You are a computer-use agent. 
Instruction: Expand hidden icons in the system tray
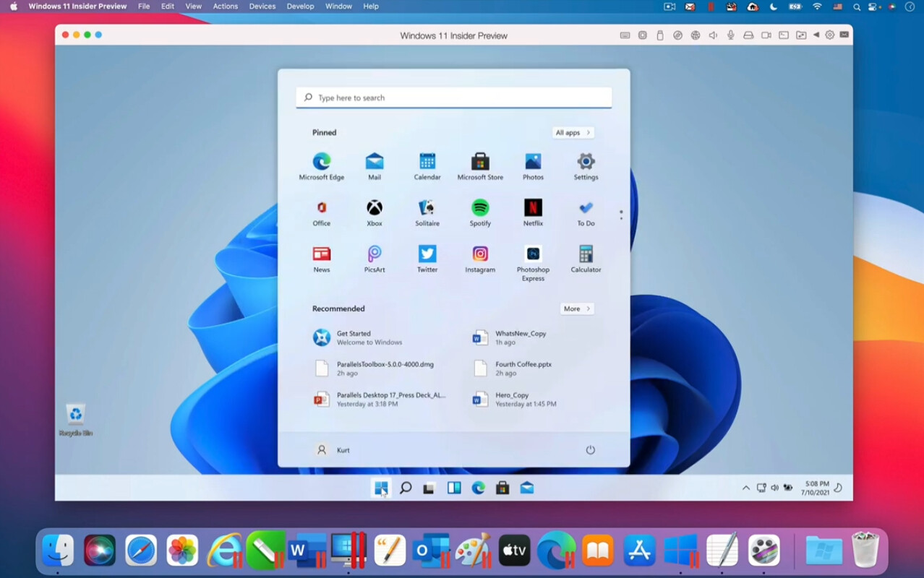click(x=745, y=488)
